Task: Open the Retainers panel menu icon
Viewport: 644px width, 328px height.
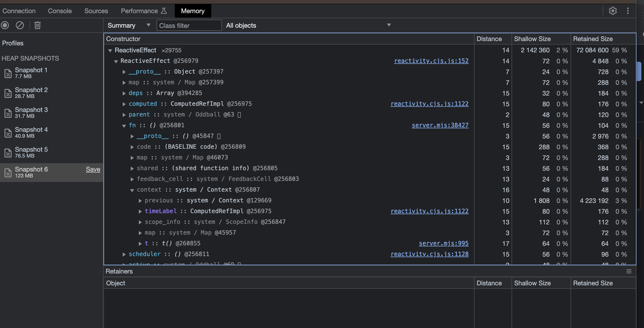Action: (629, 271)
